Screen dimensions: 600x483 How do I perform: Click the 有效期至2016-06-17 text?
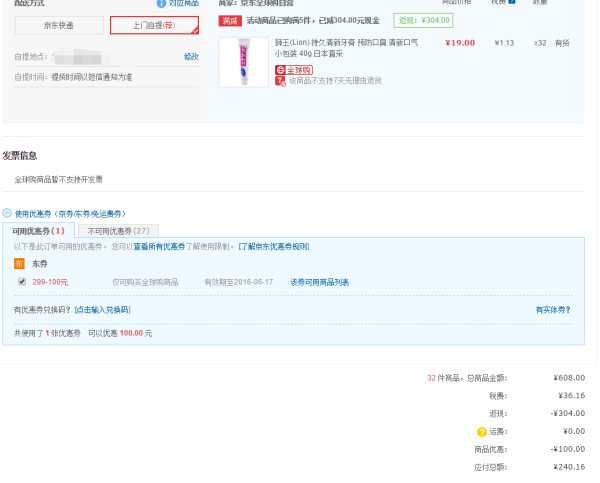[x=239, y=282]
